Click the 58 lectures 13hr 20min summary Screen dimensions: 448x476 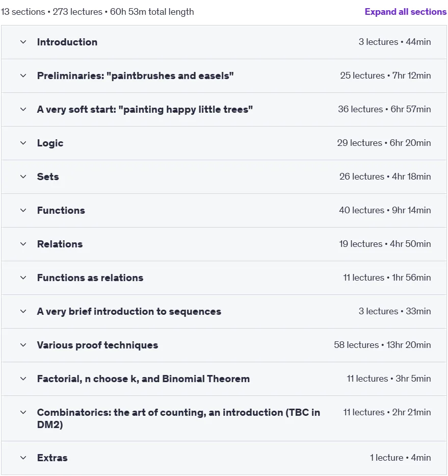pyautogui.click(x=382, y=345)
